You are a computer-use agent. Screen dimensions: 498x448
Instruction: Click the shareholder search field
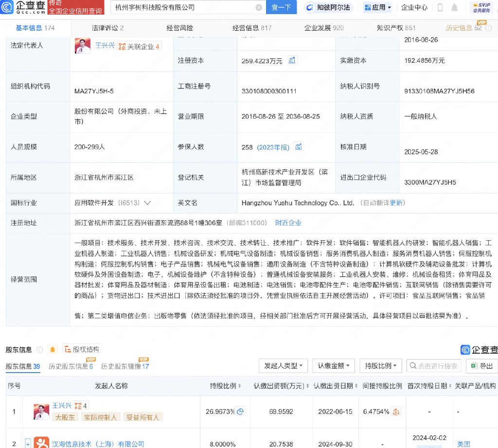pyautogui.click(x=434, y=366)
